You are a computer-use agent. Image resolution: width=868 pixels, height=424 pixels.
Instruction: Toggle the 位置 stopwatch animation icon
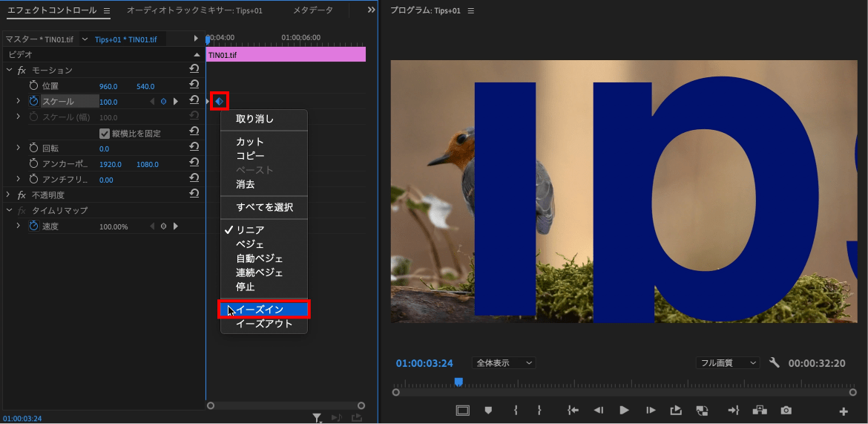(x=34, y=86)
